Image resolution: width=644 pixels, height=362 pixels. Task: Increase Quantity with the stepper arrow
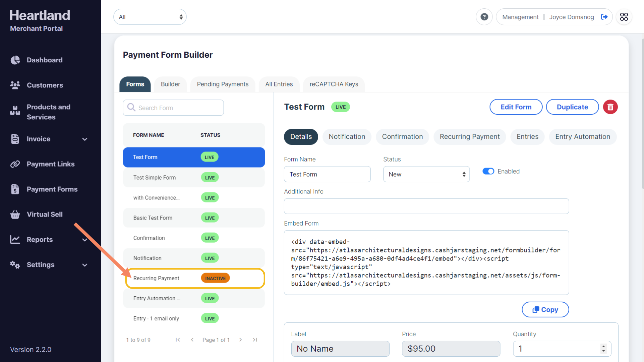[603, 346]
